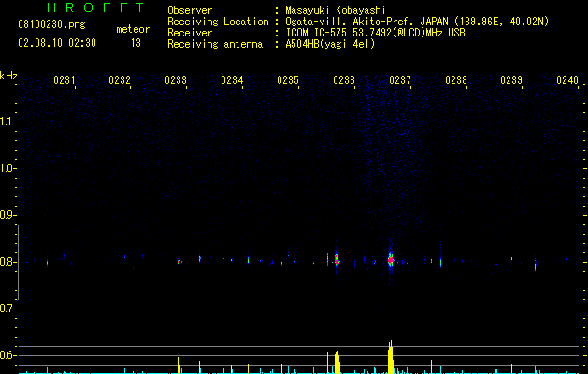Screen dimensions: 588x374
Task: Click the observer name Masayuki Kobayashi
Action: [336, 10]
